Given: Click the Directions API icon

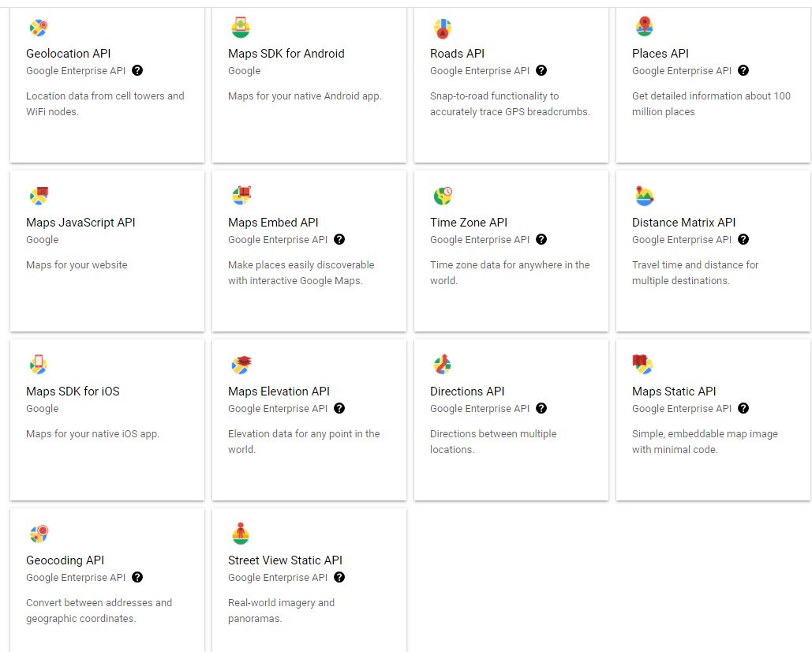Looking at the screenshot, I should click(442, 364).
